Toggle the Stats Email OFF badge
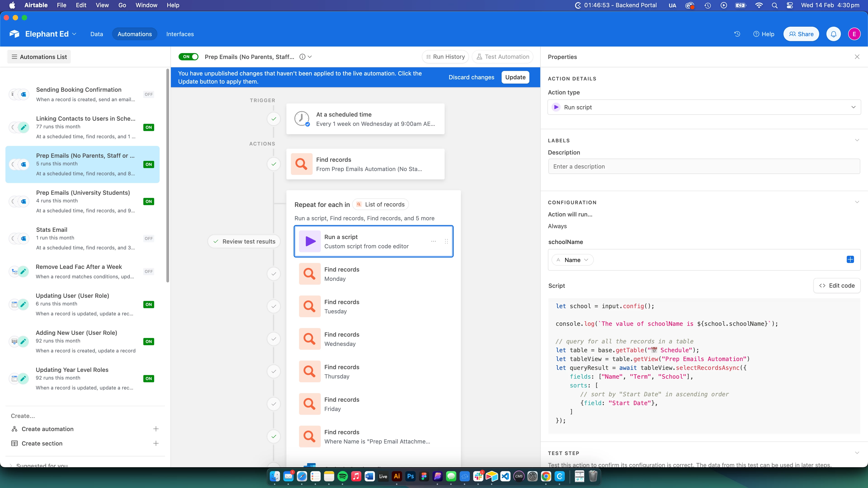The width and height of the screenshot is (868, 488). click(x=149, y=238)
